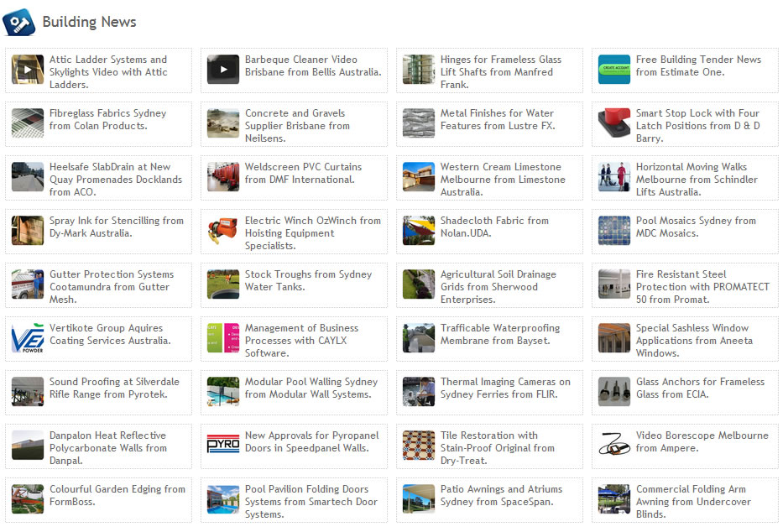Click the Modular Pool Walling thumbnail
The width and height of the screenshot is (783, 532).
pyautogui.click(x=223, y=391)
